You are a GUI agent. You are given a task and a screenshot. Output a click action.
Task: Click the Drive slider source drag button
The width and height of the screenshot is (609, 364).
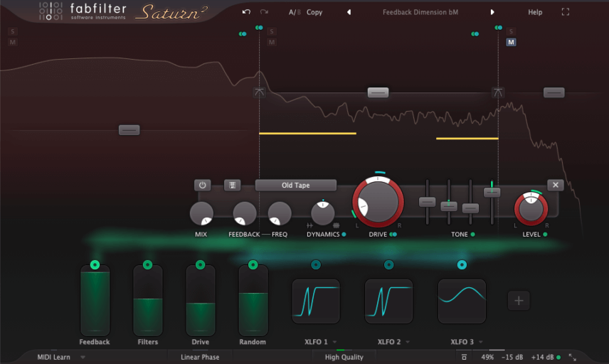(200, 264)
